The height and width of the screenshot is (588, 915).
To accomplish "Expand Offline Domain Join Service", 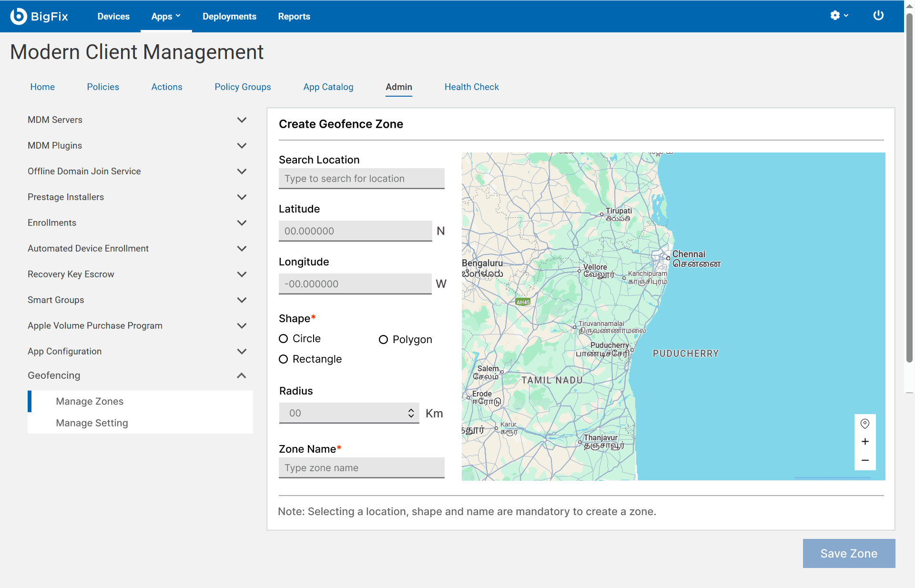I will tap(242, 171).
